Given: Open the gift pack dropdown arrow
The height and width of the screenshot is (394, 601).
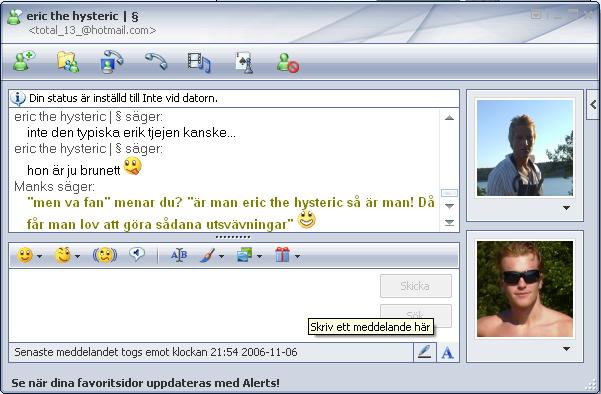Looking at the screenshot, I should click(297, 256).
